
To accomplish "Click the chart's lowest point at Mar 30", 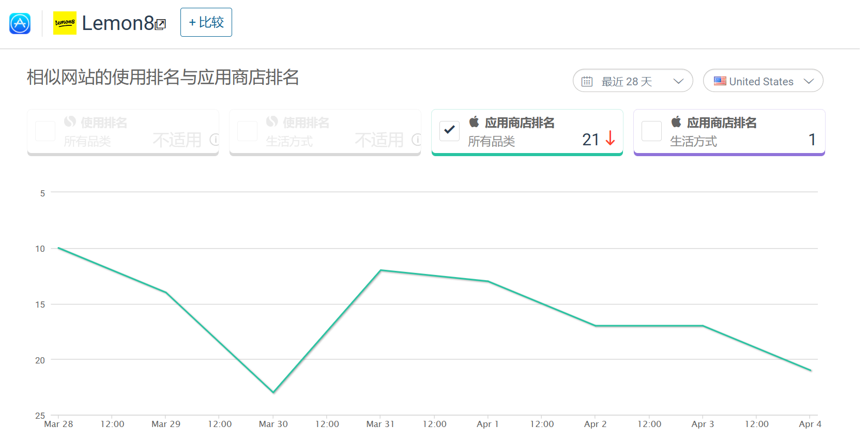I will pyautogui.click(x=273, y=392).
